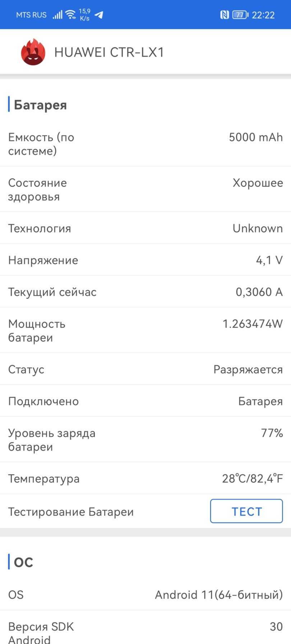Tap the Статус Разряжается row
Viewport: 291px width, 644px height.
pos(145,369)
